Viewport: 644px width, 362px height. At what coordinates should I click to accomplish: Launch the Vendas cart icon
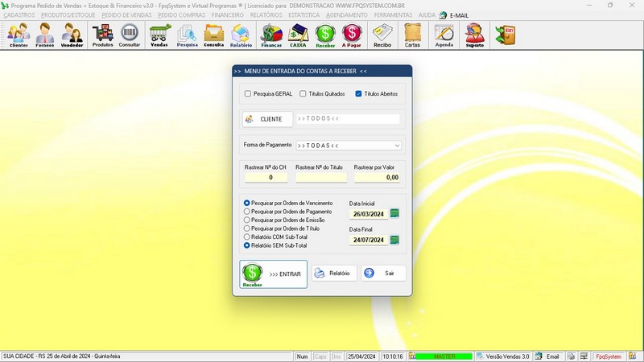[159, 35]
